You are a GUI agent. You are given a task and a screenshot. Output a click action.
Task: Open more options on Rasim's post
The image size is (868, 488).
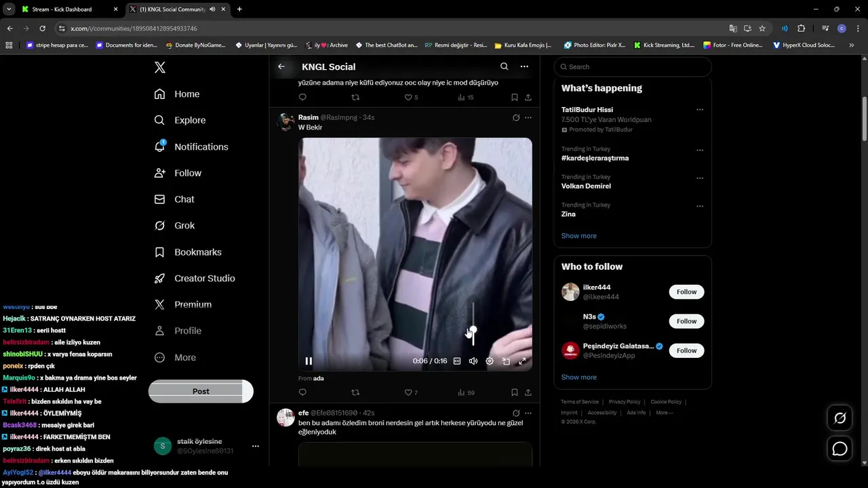tap(528, 117)
